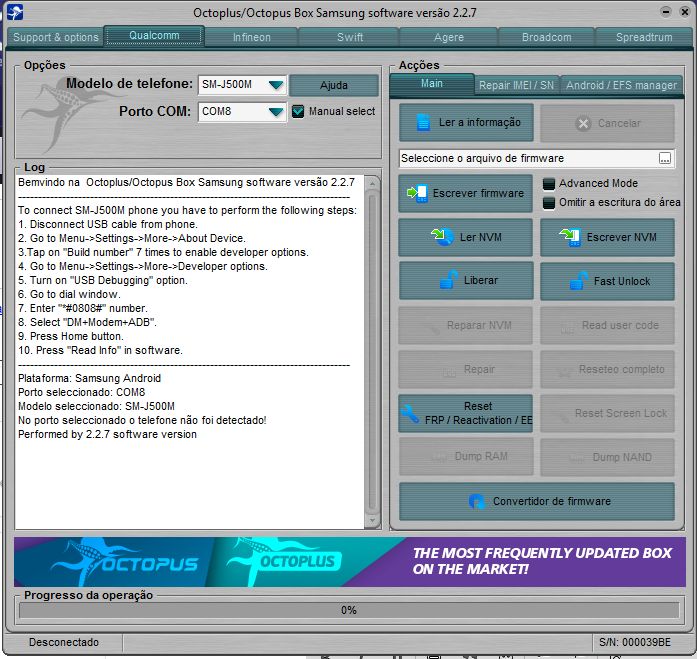Screen dimensions: 697x659
Task: Click the log scrollbar up arrow
Action: (373, 183)
